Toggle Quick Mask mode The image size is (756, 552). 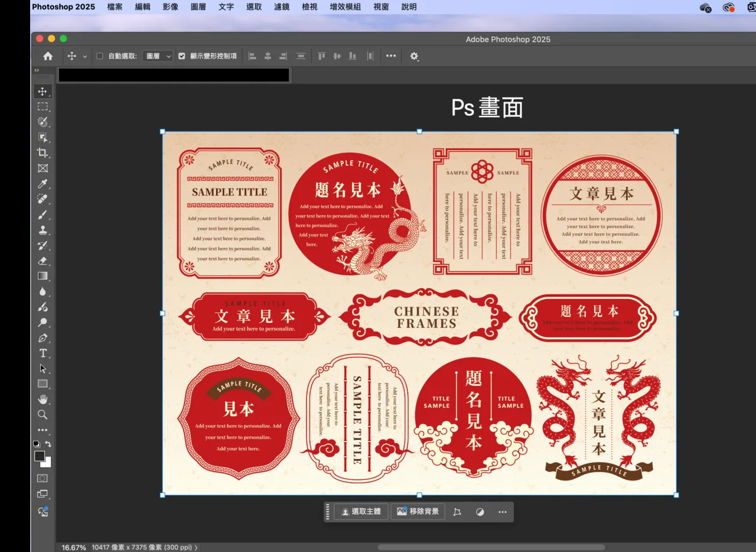pyautogui.click(x=43, y=478)
